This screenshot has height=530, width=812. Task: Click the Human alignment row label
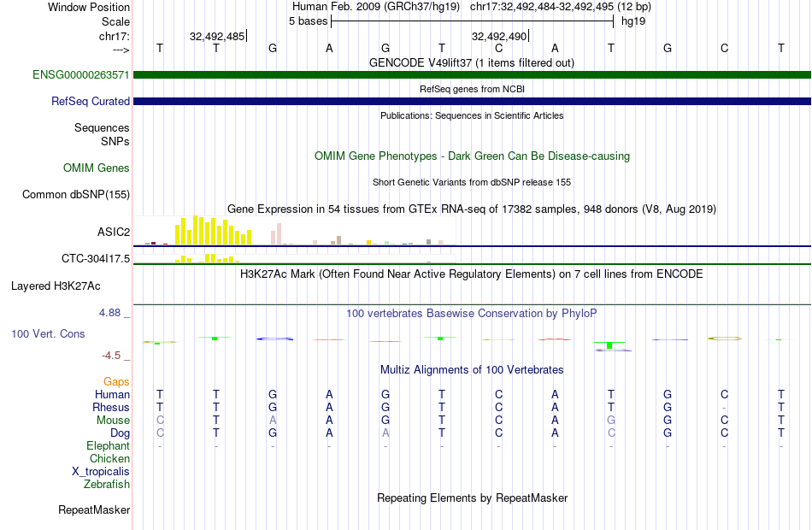[x=112, y=395]
